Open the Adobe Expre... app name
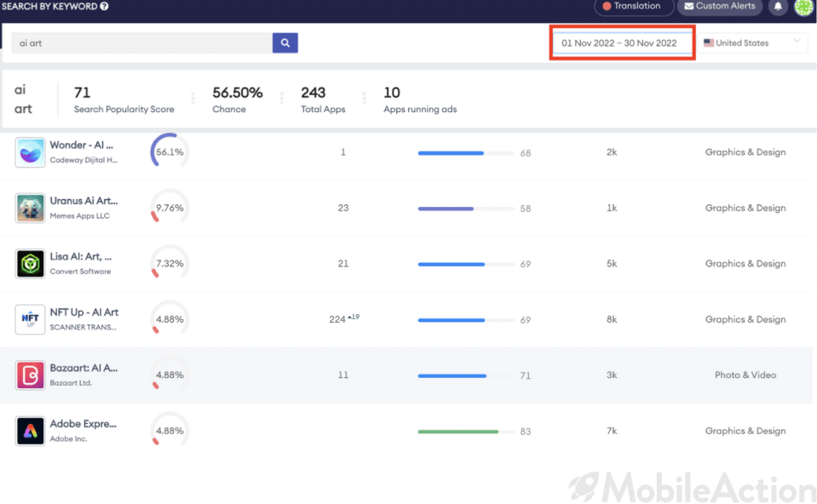Viewport: 817px width, 504px height. (x=83, y=424)
